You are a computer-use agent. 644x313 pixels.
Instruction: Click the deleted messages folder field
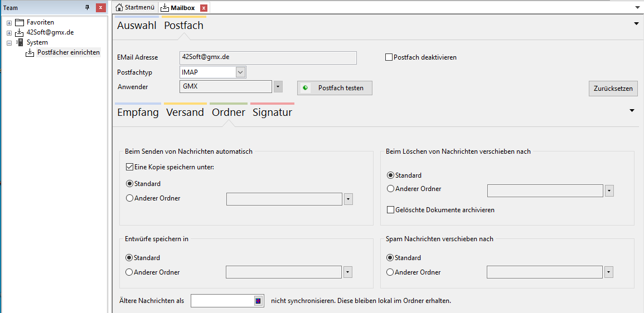[545, 191]
